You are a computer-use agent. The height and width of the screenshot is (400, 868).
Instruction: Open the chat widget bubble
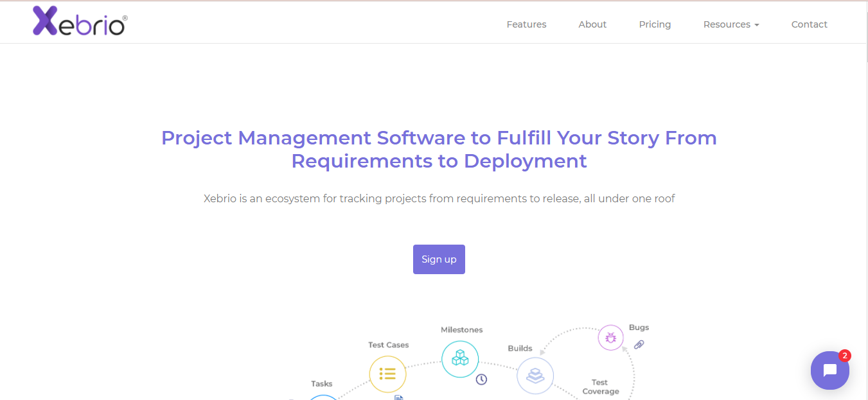coord(829,370)
